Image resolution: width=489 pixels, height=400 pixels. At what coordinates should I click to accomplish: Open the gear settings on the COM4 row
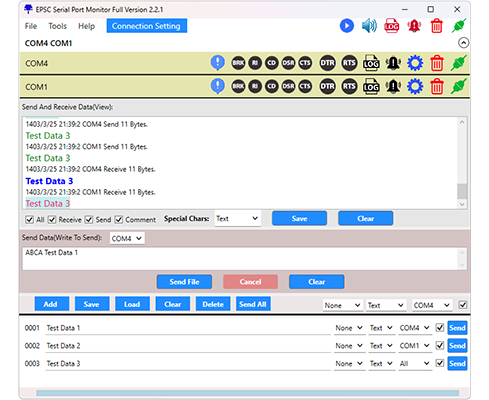tap(415, 63)
